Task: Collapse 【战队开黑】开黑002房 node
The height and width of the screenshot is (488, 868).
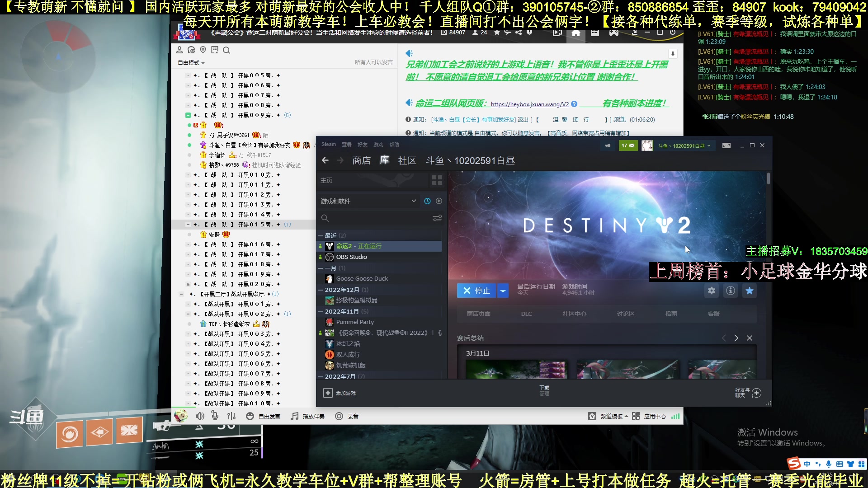Action: [188, 314]
